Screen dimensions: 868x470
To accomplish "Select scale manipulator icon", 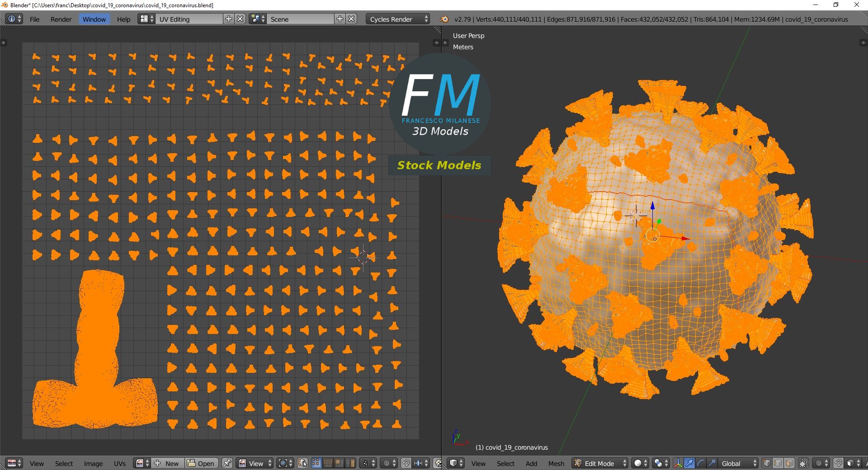I will tap(712, 463).
